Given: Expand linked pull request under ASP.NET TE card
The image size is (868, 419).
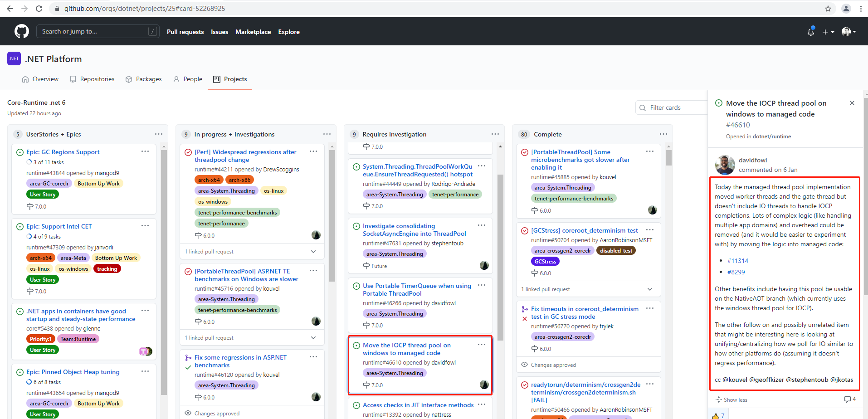Looking at the screenshot, I should click(x=313, y=338).
